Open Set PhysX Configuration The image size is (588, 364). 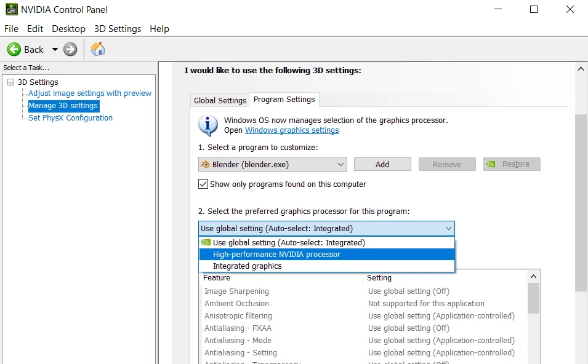[71, 118]
